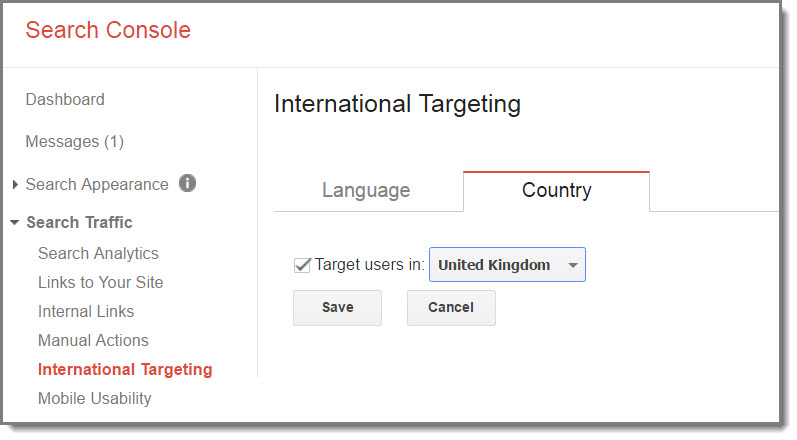
Task: Open Search Analytics report
Action: pyautogui.click(x=99, y=253)
